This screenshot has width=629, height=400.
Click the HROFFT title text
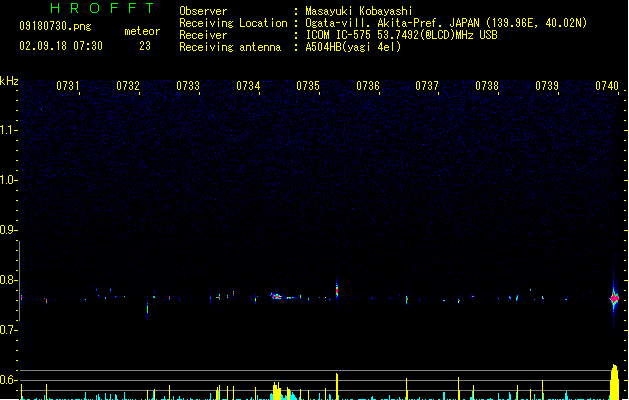(102, 8)
